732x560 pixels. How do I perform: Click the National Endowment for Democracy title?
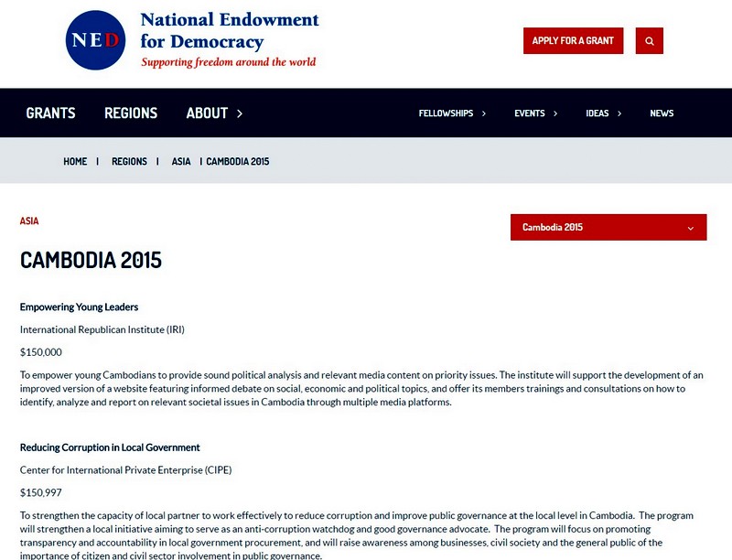[x=230, y=31]
